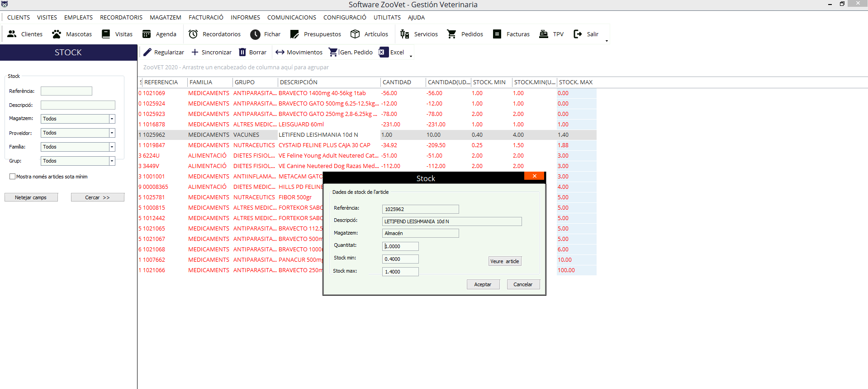Open the Família dropdown
868x389 pixels.
pyautogui.click(x=112, y=147)
